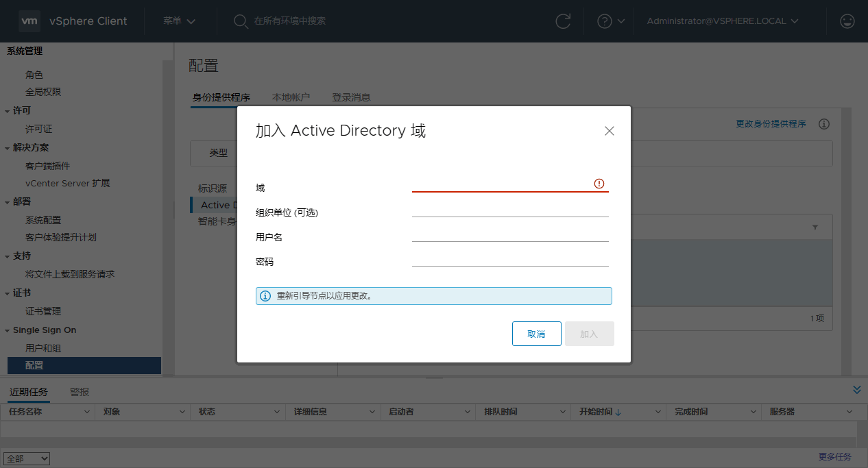This screenshot has width=868, height=468.
Task: Open 排队时间 column dropdown arrow
Action: pyautogui.click(x=563, y=412)
